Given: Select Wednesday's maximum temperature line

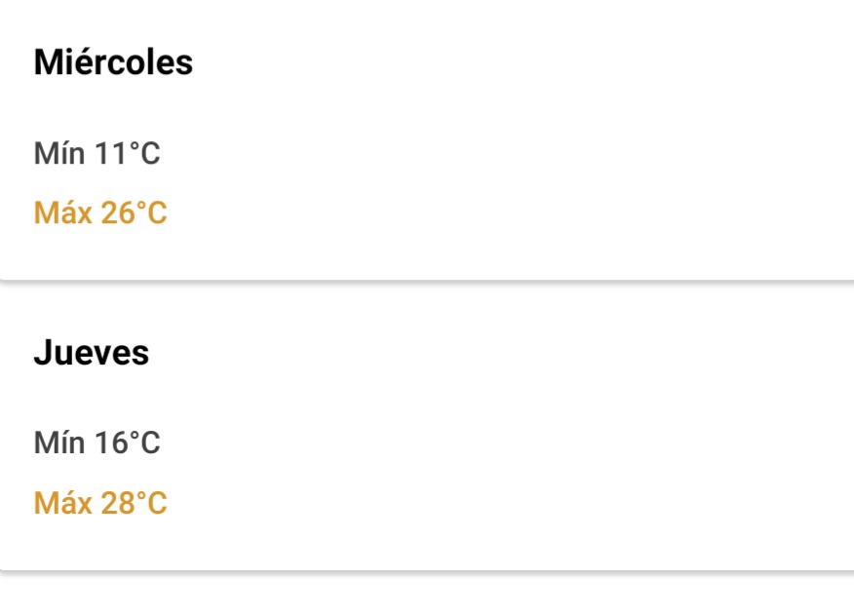Looking at the screenshot, I should (x=100, y=213).
